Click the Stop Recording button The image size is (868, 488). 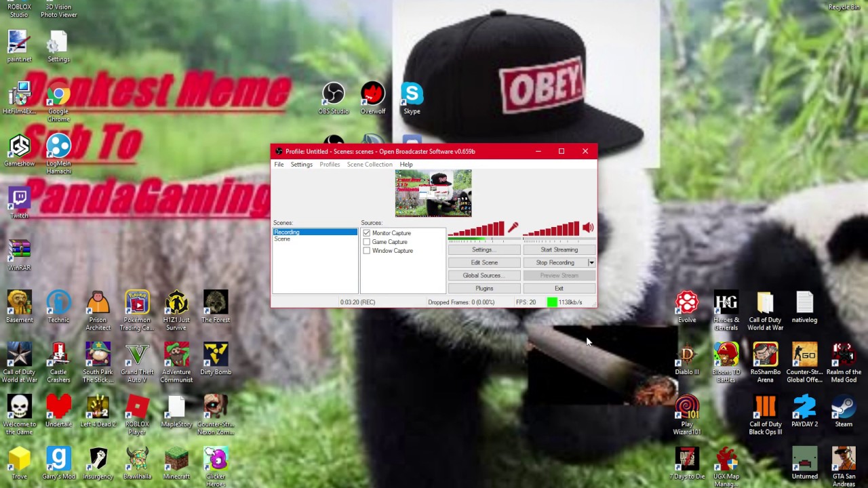point(555,263)
